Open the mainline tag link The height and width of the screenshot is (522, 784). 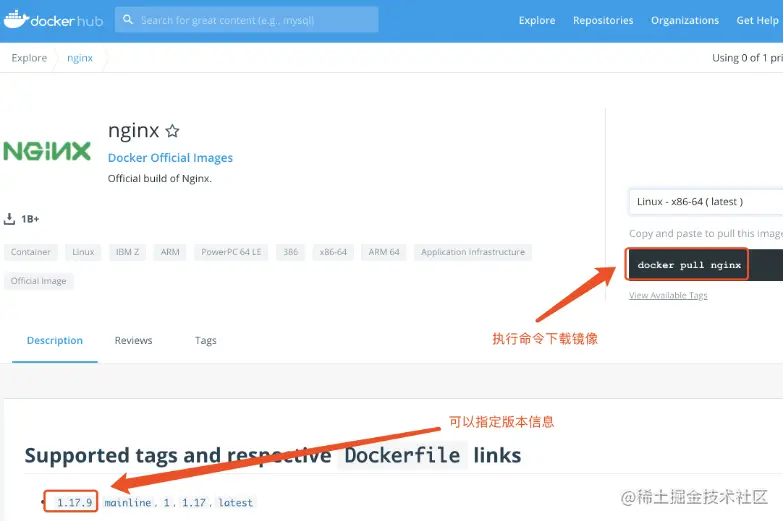point(128,502)
